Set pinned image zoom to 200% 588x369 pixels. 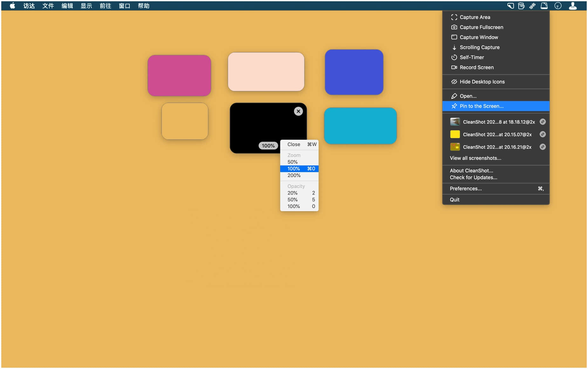pyautogui.click(x=294, y=175)
